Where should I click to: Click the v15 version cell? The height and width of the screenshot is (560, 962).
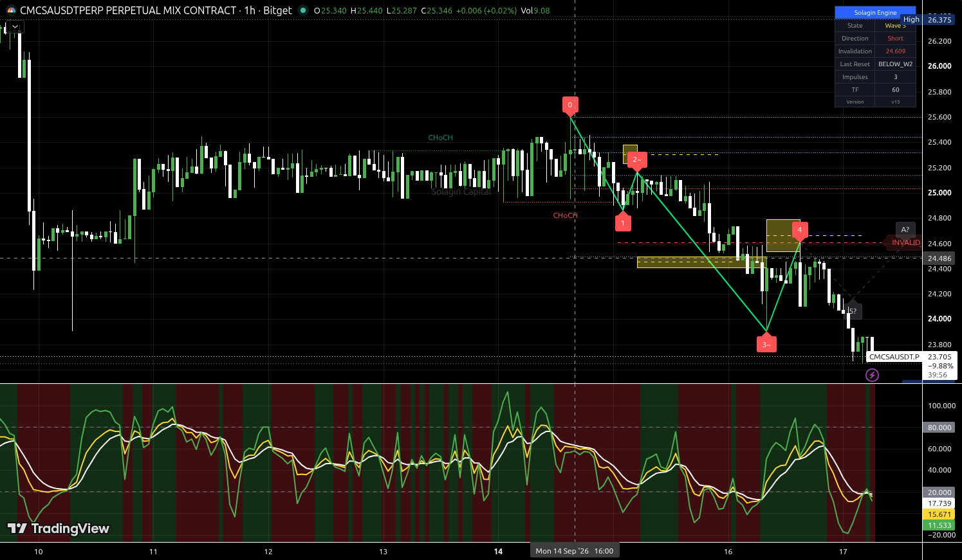coord(895,102)
